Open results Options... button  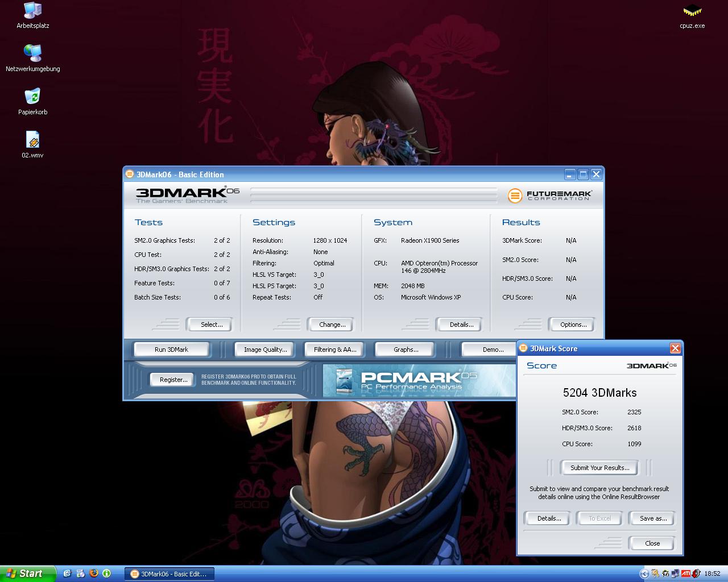point(572,325)
